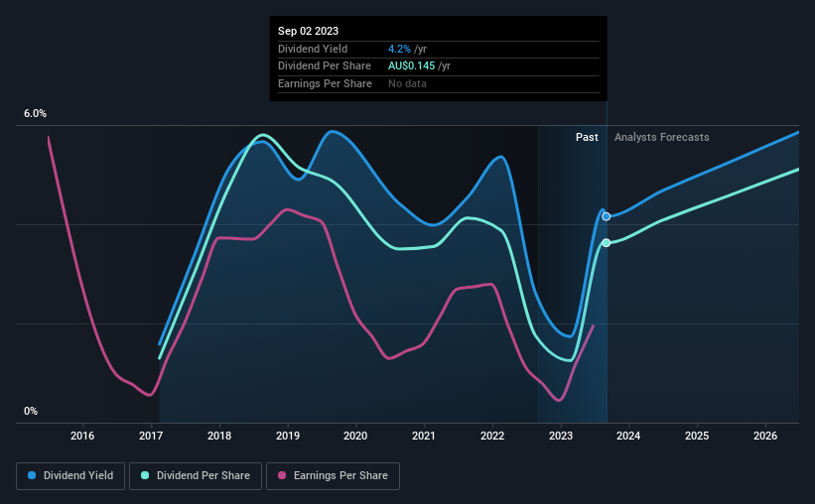The image size is (815, 504).
Task: Click the Sep 02 2023 tooltip date
Action: tap(308, 31)
